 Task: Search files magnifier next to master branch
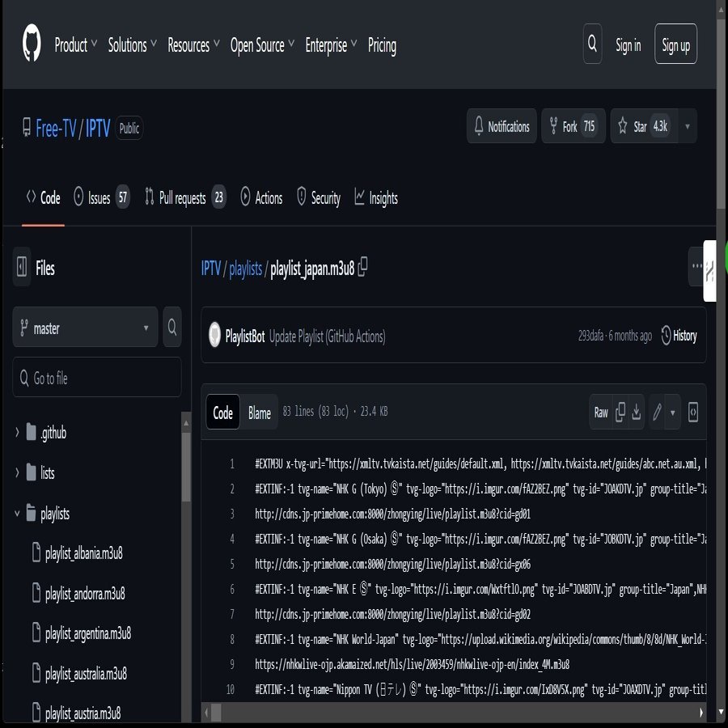171,327
